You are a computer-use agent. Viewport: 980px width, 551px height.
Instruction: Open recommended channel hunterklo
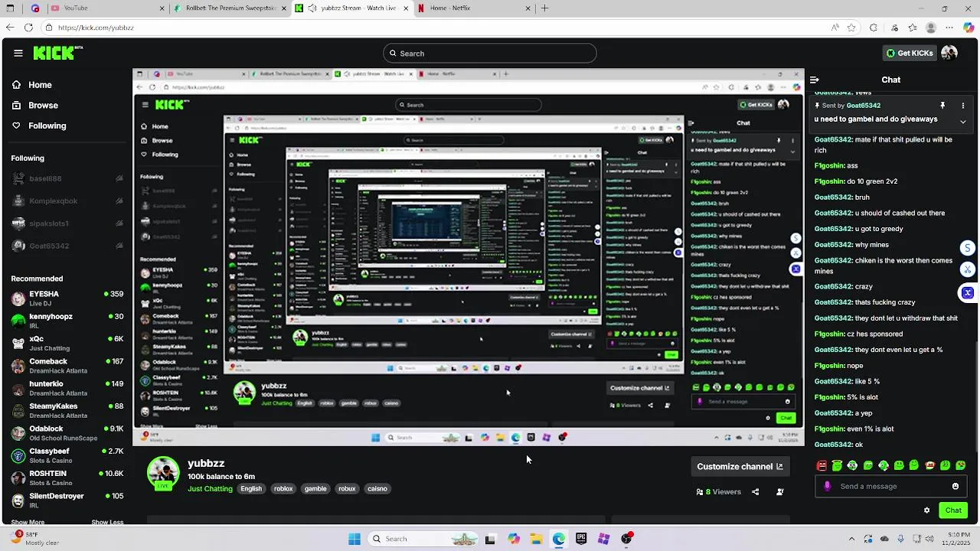pyautogui.click(x=67, y=388)
